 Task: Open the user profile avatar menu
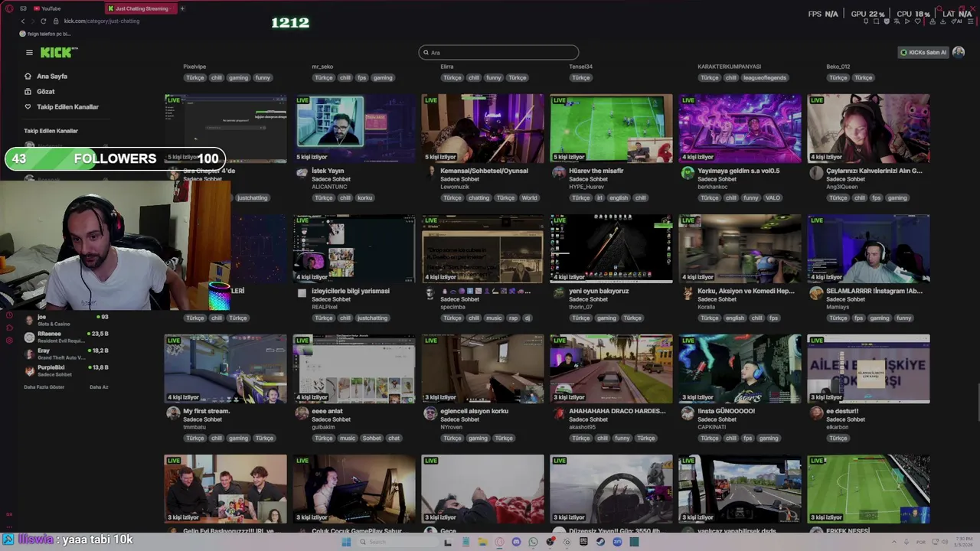[x=959, y=52]
